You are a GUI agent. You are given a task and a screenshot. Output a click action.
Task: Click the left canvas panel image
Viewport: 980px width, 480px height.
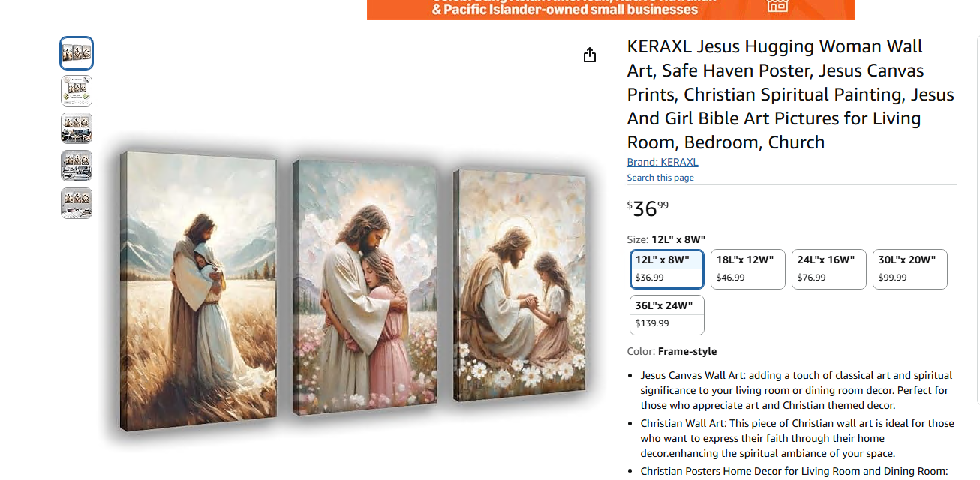pos(198,291)
